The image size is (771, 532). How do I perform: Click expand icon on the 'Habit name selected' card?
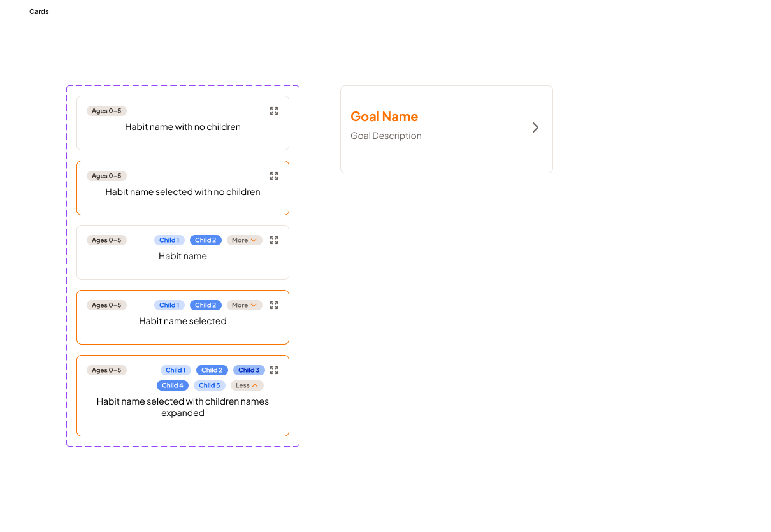[274, 305]
